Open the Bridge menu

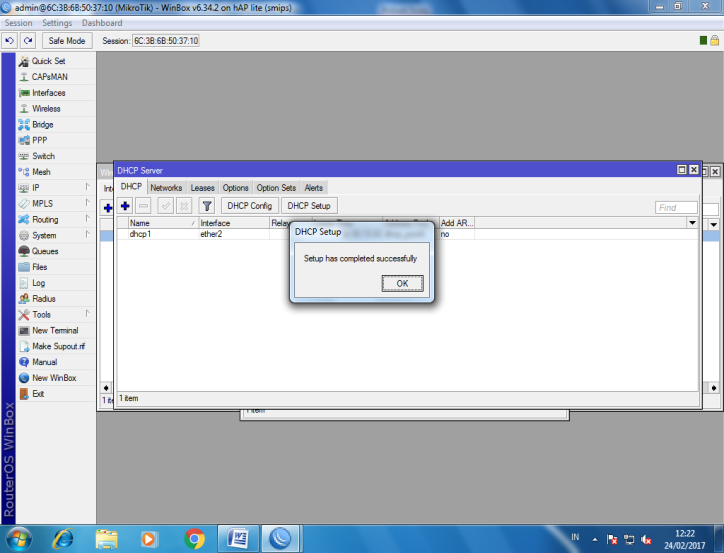(42, 125)
